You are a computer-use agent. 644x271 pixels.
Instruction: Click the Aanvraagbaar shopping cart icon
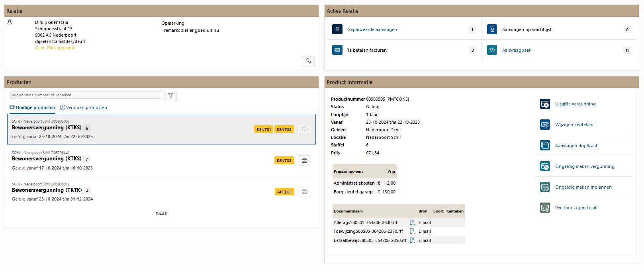click(492, 50)
